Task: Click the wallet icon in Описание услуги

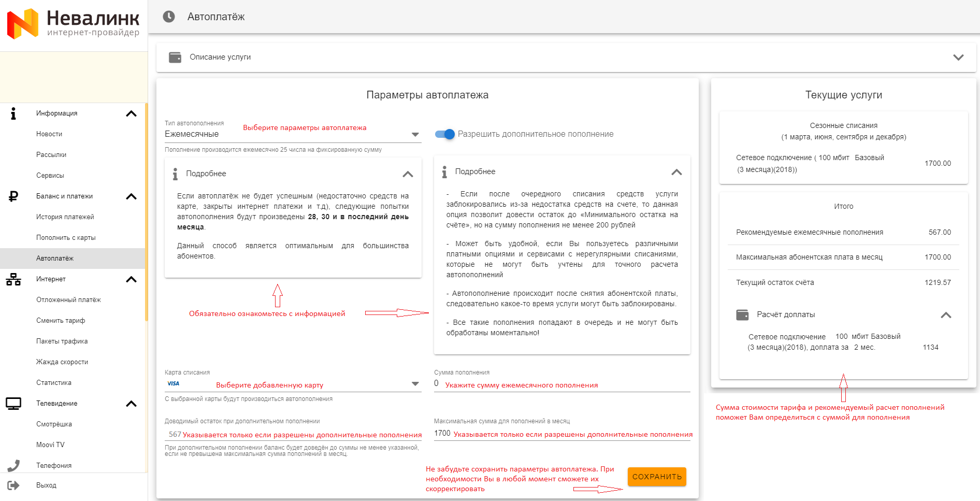Action: pos(175,57)
